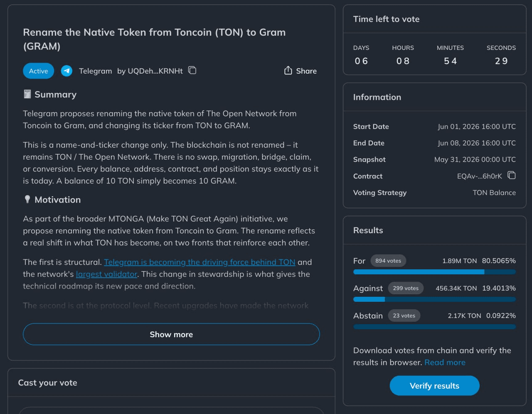The image size is (532, 414).
Task: Click the 'Information' panel heading
Action: (x=377, y=97)
